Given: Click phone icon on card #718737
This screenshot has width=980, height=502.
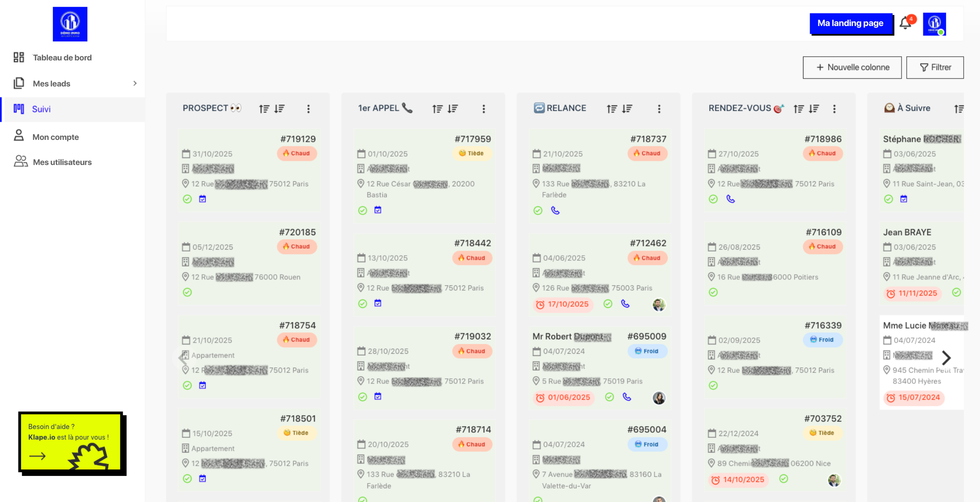Looking at the screenshot, I should click(x=555, y=211).
